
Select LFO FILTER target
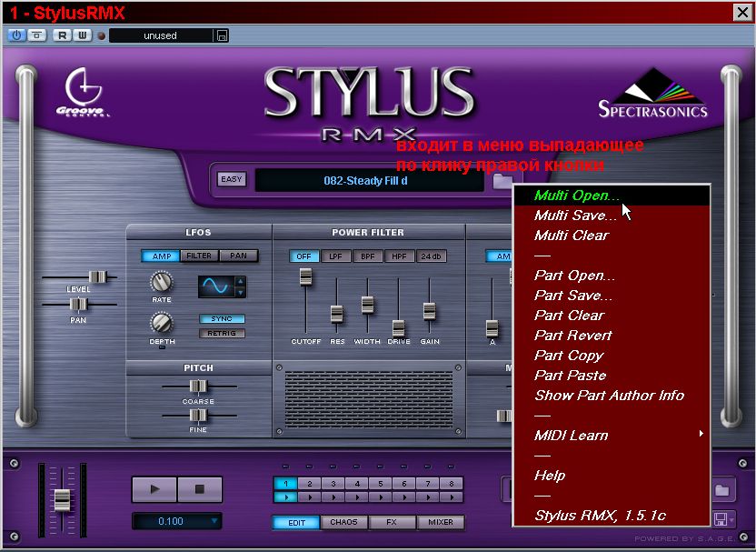coord(199,256)
